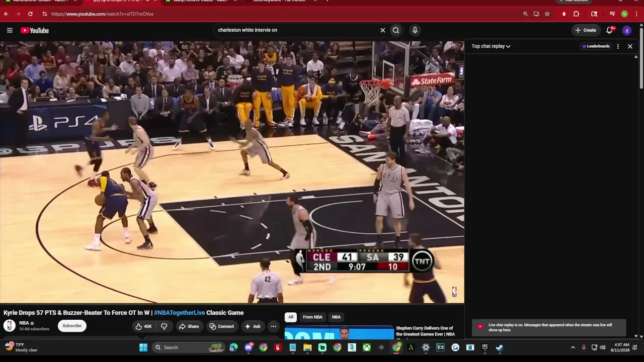Open chat Leaderboards
The width and height of the screenshot is (644, 362).
[596, 46]
